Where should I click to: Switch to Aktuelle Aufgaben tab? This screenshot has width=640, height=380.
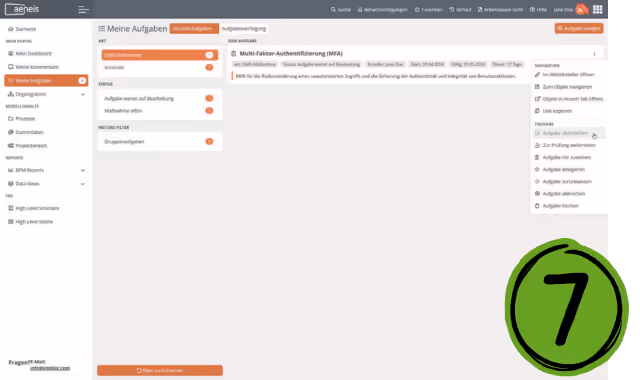click(194, 29)
